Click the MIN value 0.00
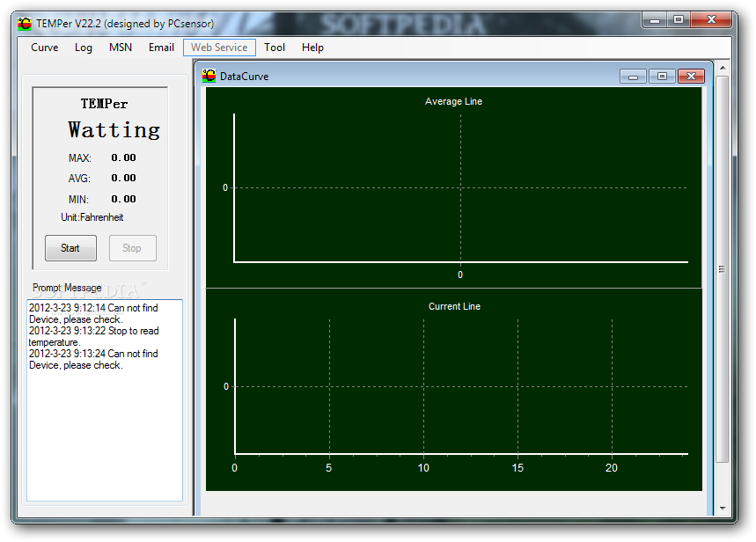The height and width of the screenshot is (542, 756). pos(123,199)
